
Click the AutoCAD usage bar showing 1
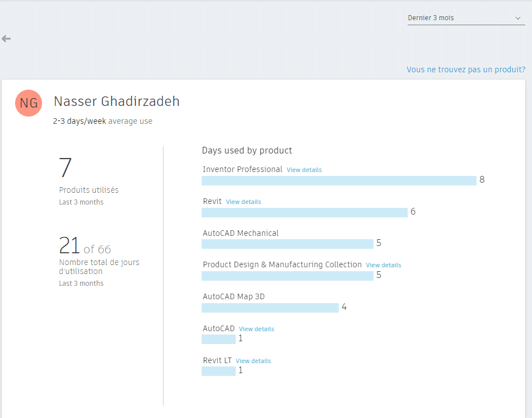(x=218, y=339)
